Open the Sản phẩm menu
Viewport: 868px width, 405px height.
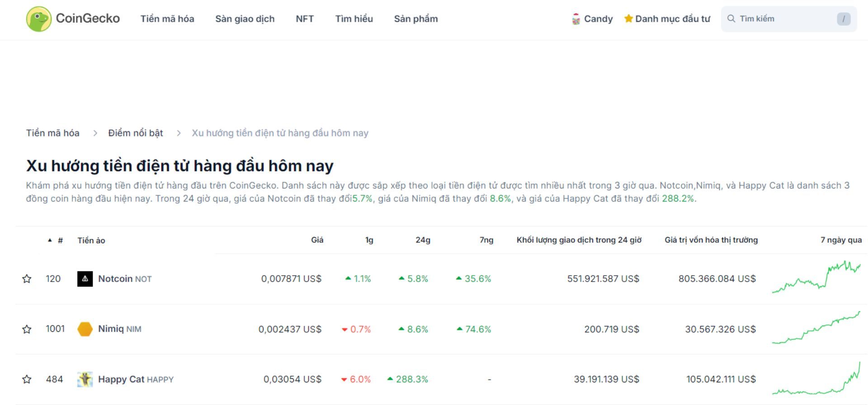click(416, 19)
